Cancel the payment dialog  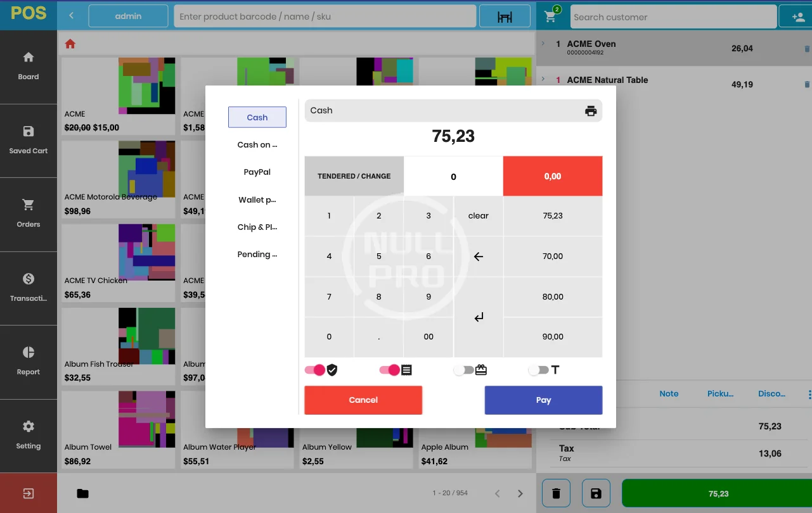click(x=363, y=400)
